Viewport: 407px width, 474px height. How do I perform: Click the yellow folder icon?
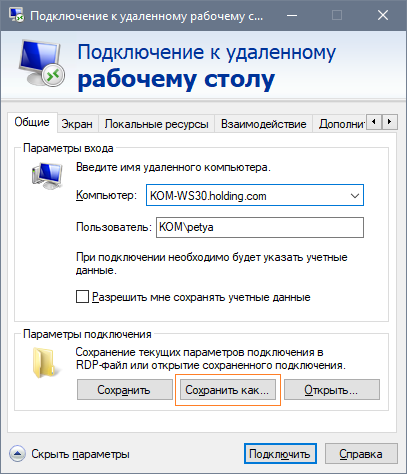pos(45,363)
